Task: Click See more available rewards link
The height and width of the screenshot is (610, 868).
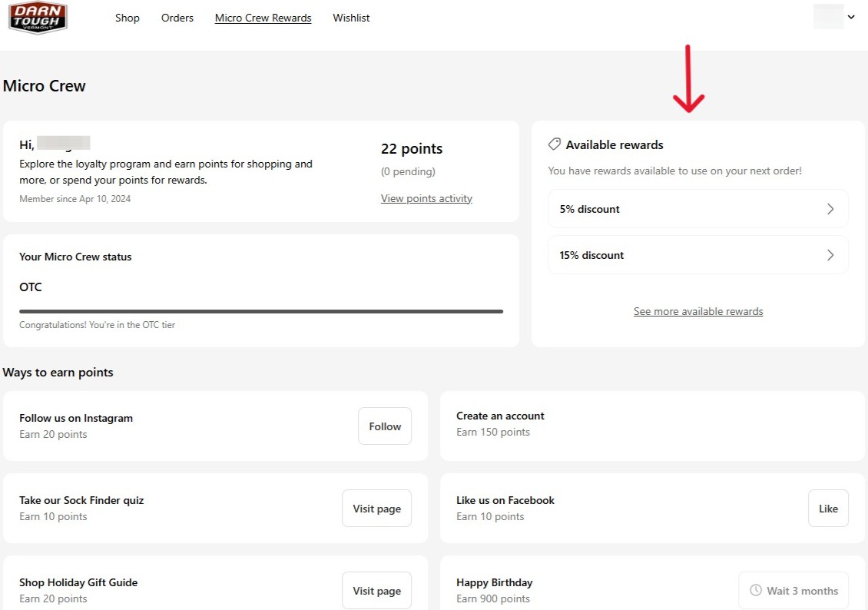Action: [698, 311]
